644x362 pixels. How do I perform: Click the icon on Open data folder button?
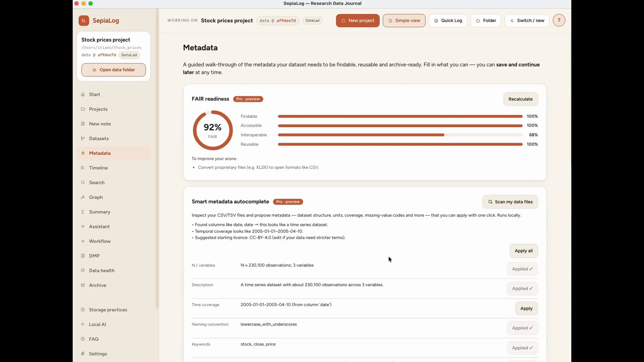[95, 70]
